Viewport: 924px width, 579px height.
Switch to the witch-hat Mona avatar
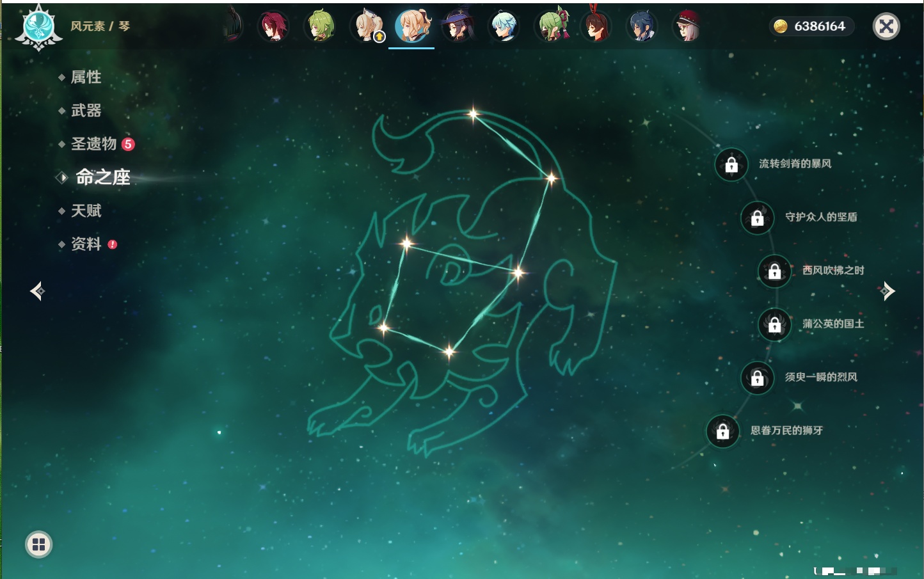coord(458,26)
